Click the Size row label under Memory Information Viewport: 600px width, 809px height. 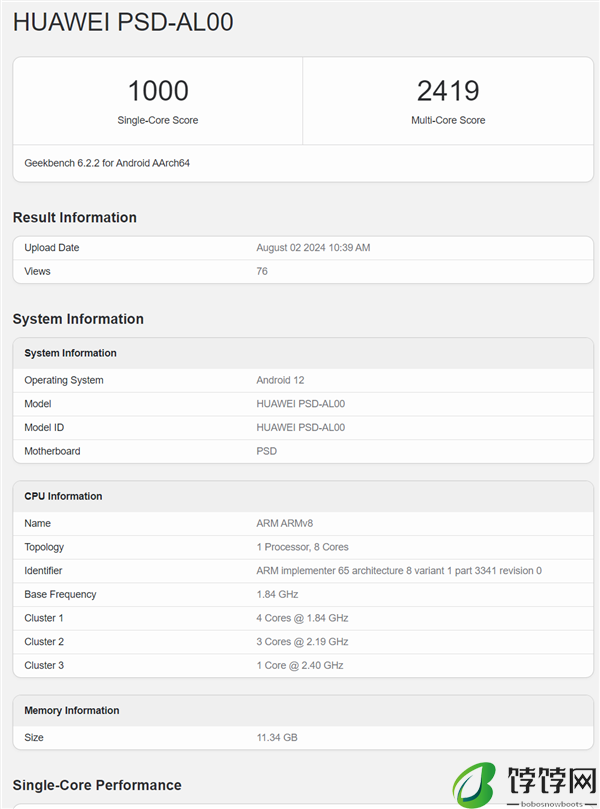tap(34, 738)
